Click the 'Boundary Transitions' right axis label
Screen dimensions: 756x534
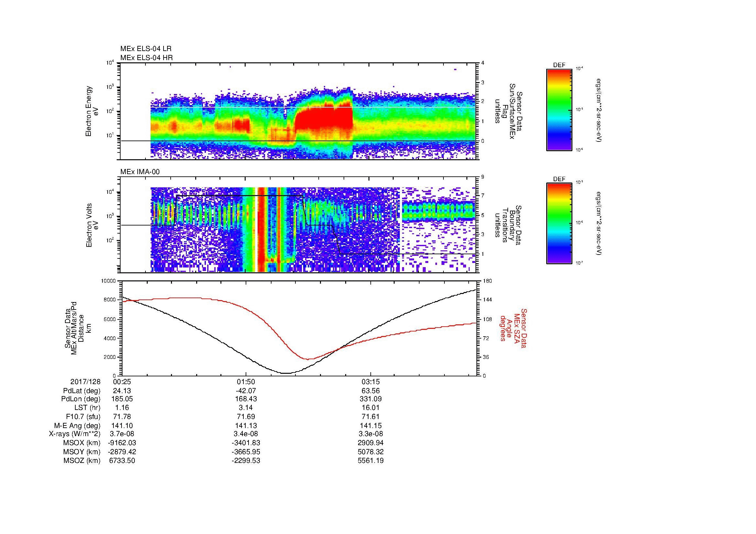[508, 225]
